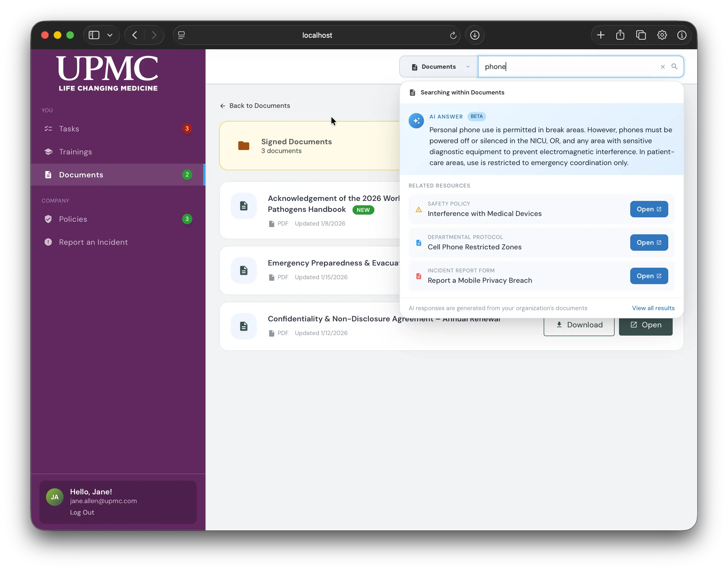
Task: Click the browser share icon
Action: [620, 35]
